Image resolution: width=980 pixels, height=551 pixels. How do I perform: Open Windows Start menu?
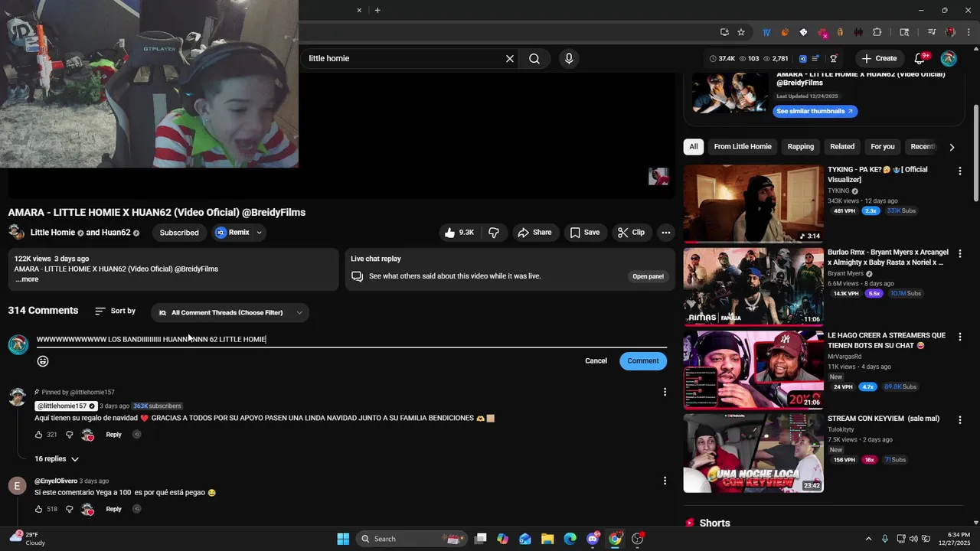[x=343, y=539]
